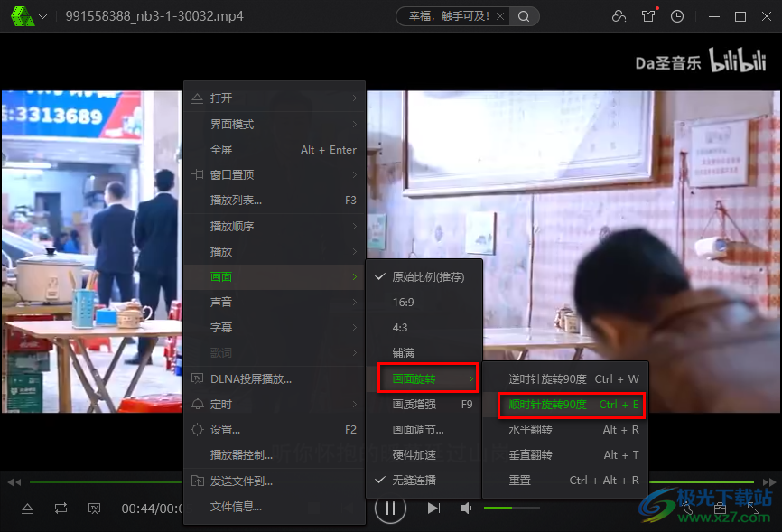Clear the search box with the x

tap(500, 16)
